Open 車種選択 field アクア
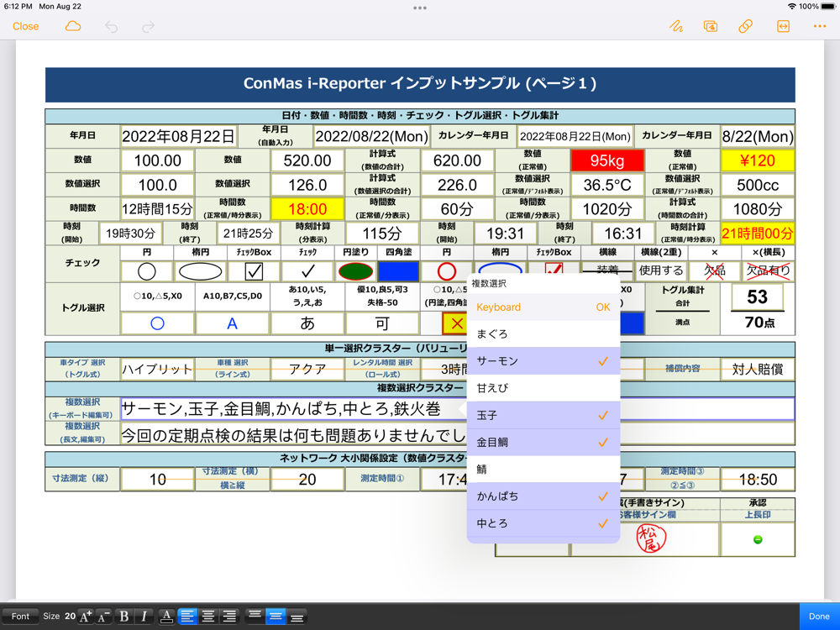The image size is (840, 630). [x=307, y=369]
